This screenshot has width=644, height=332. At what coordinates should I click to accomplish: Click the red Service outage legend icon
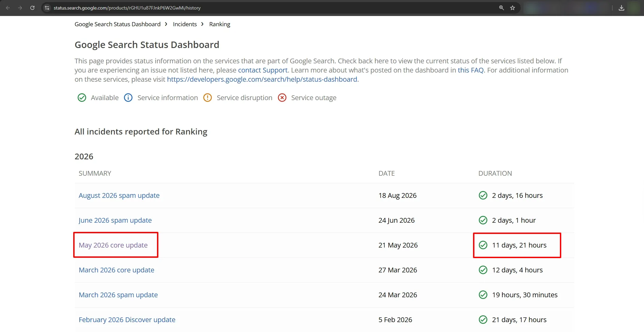[282, 98]
